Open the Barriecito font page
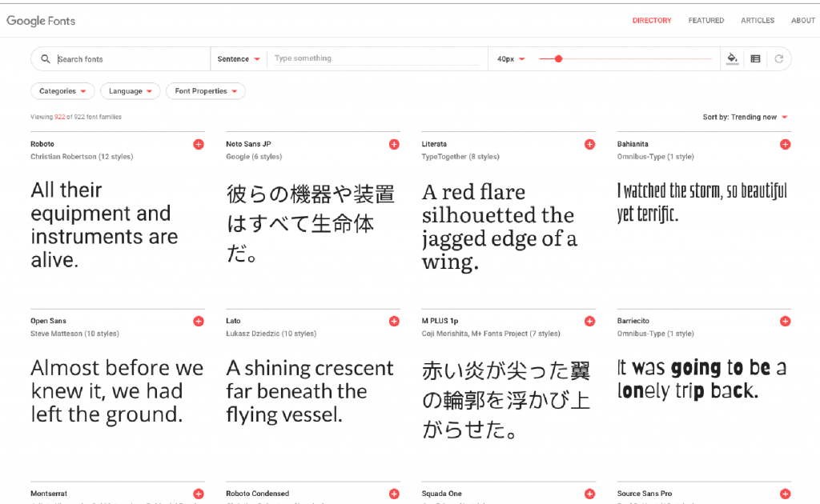The width and height of the screenshot is (820, 504). (633, 322)
